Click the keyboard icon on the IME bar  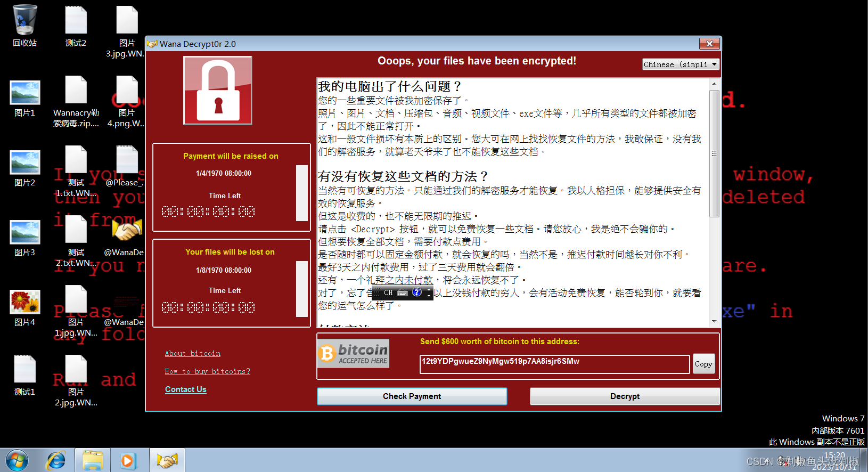pyautogui.click(x=403, y=292)
